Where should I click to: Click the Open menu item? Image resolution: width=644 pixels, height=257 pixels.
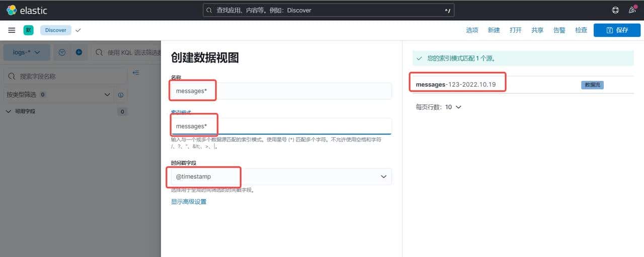pyautogui.click(x=515, y=30)
